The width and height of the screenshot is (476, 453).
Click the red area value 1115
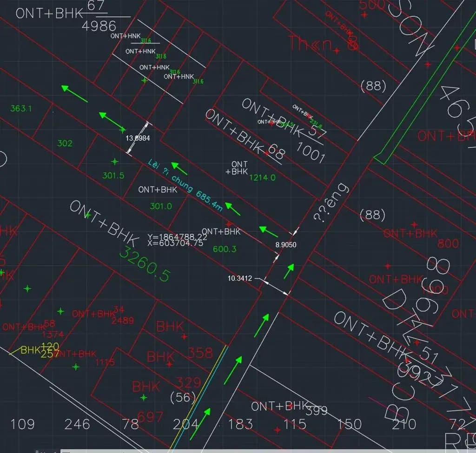[105, 362]
